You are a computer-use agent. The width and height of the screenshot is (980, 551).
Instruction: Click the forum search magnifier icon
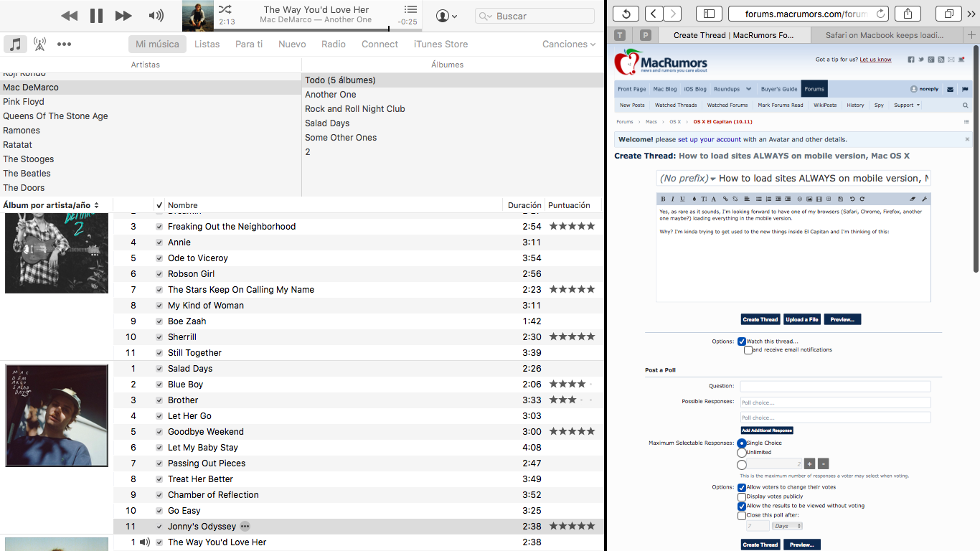click(966, 105)
